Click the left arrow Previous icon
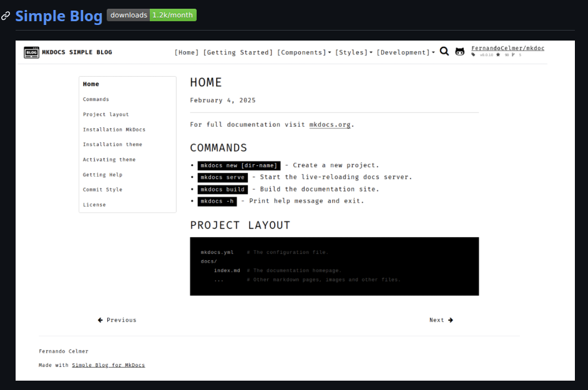Image resolution: width=588 pixels, height=390 pixels. [100, 320]
